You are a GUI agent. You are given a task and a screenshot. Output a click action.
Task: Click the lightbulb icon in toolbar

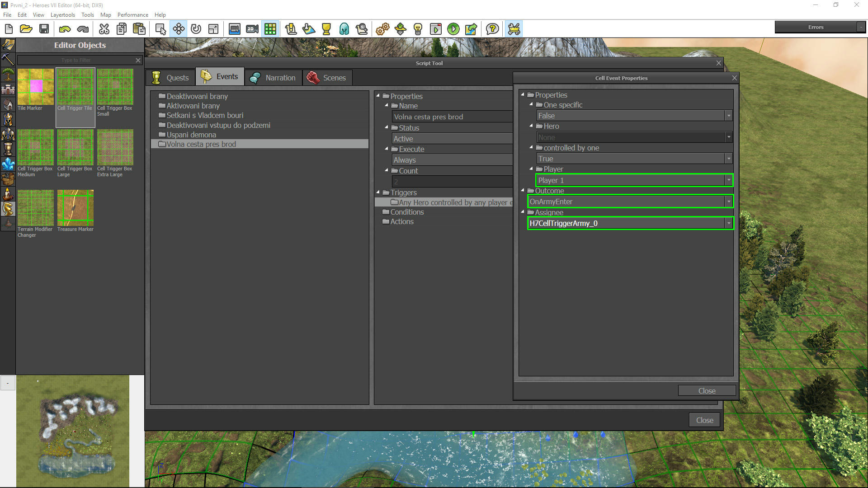point(418,29)
